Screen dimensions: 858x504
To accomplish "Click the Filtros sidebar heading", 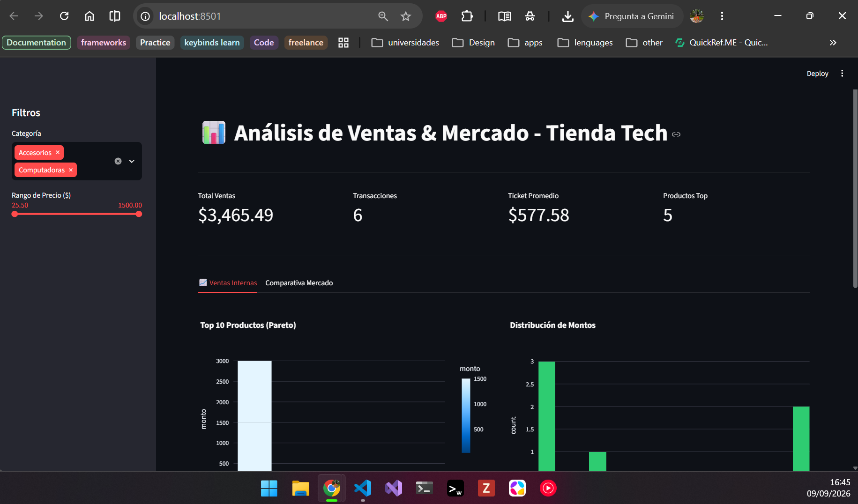I will coord(26,113).
